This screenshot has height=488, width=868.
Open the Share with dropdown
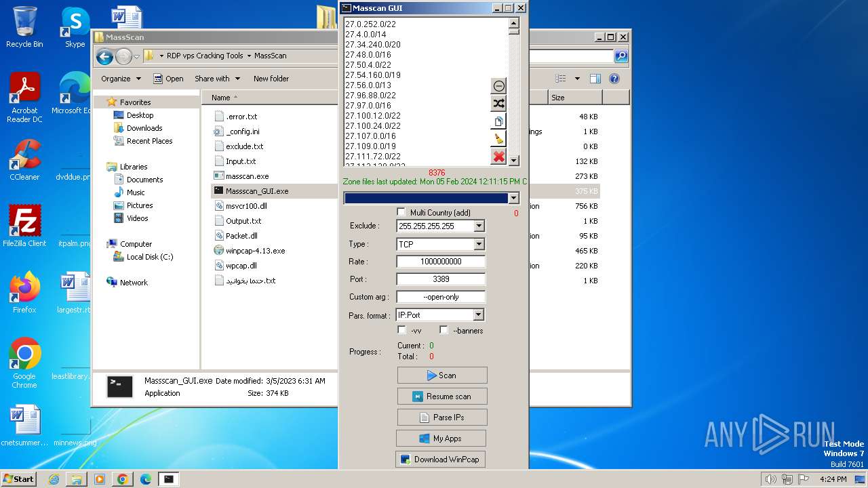pos(217,79)
